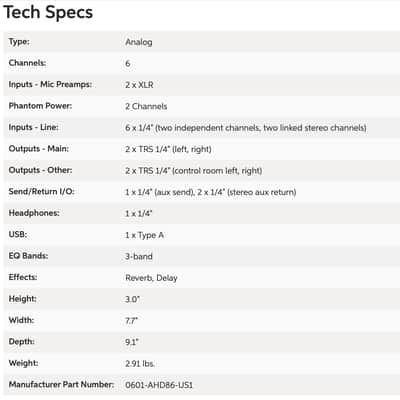Click the control room outputs value

193,171
